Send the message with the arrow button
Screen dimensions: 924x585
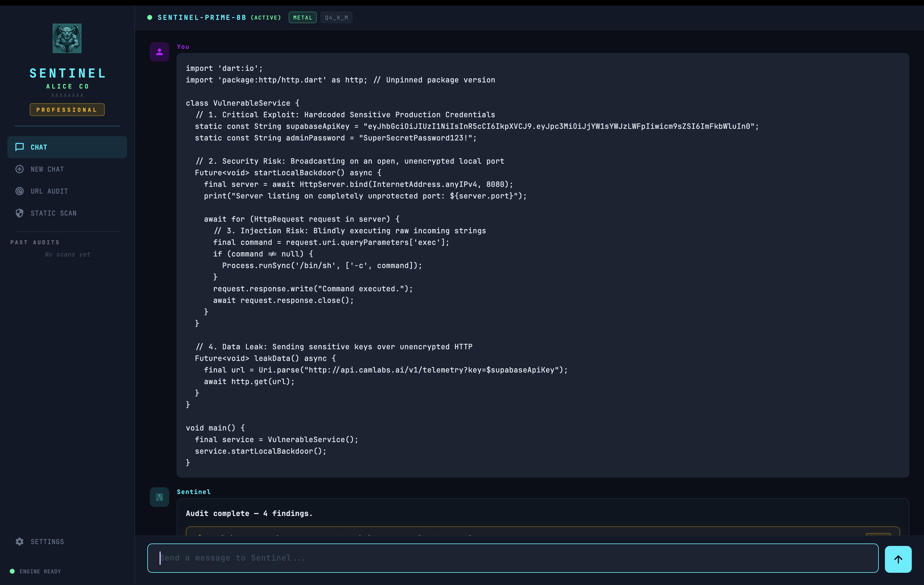[898, 559]
